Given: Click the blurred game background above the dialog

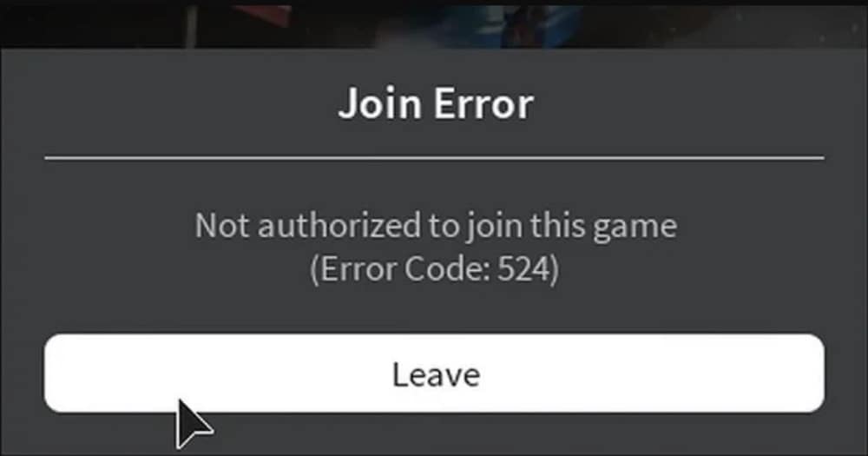Looking at the screenshot, I should tap(434, 24).
